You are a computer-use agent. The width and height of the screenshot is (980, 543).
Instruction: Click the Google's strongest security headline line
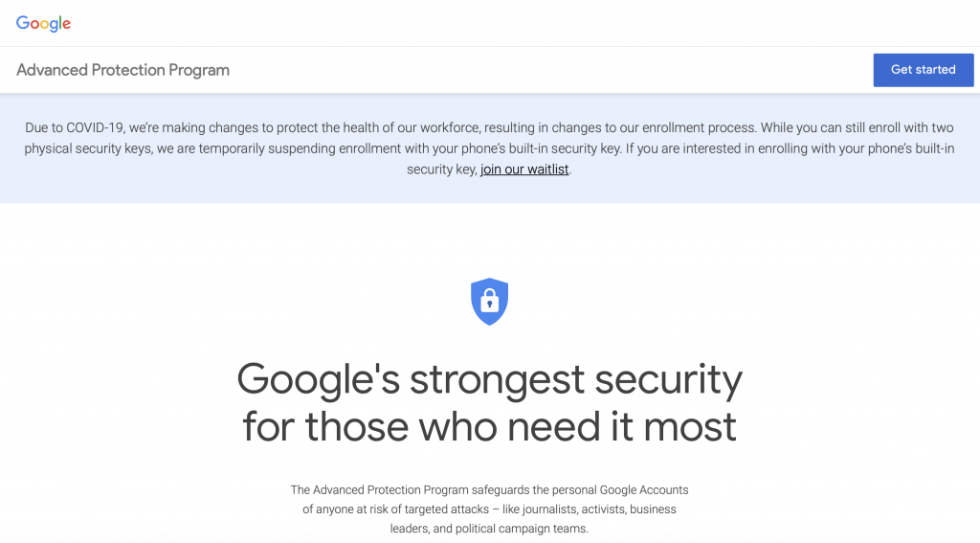(x=489, y=380)
